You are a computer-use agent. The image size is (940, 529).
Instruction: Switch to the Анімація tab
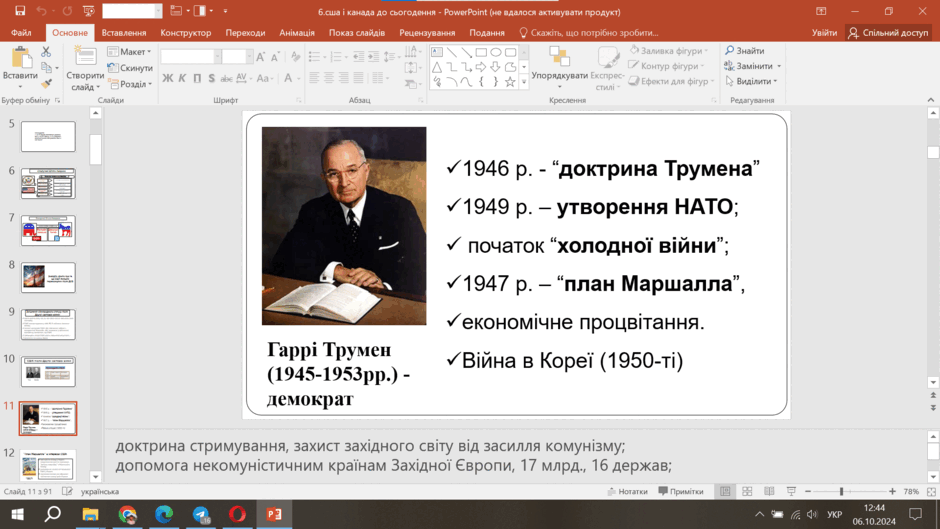(x=297, y=32)
